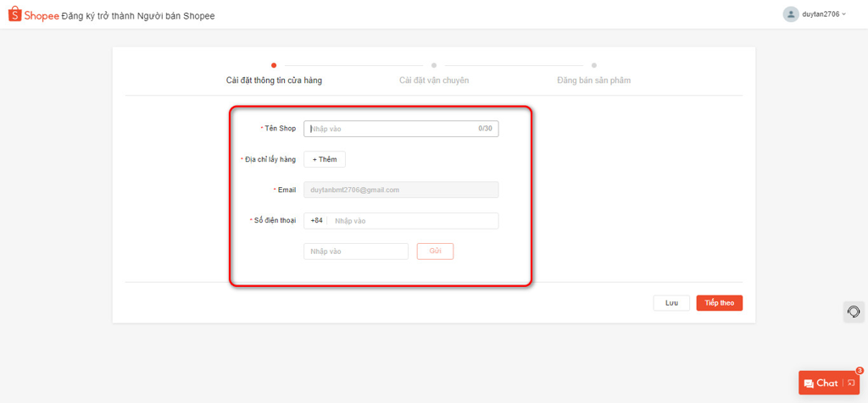The image size is (868, 403).
Task: Proceed with the Tiếp theo button
Action: 719,303
